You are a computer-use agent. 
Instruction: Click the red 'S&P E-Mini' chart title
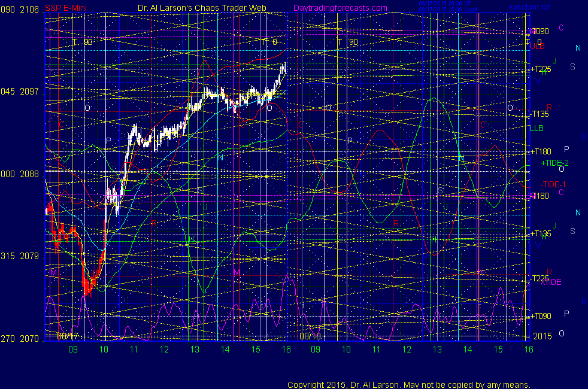coord(66,8)
